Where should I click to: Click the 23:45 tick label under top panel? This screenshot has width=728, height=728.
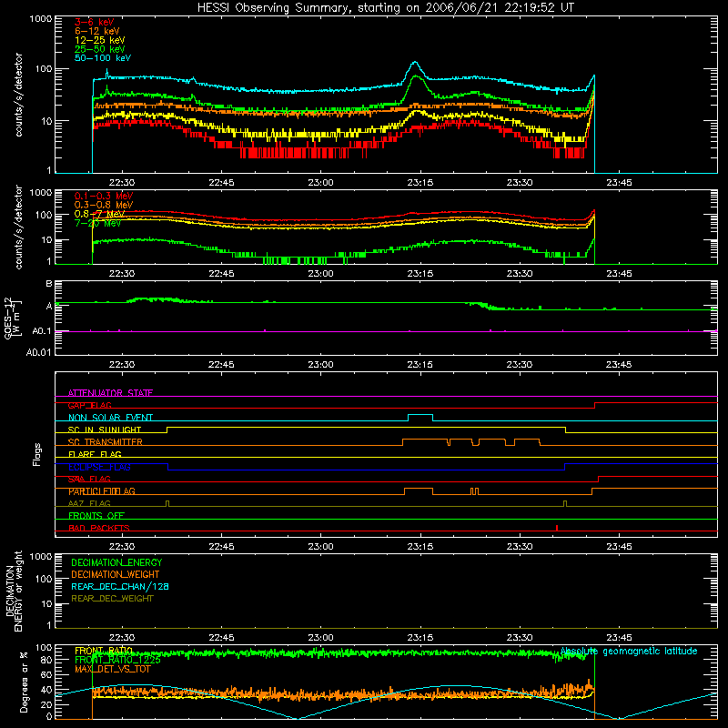coord(619,183)
